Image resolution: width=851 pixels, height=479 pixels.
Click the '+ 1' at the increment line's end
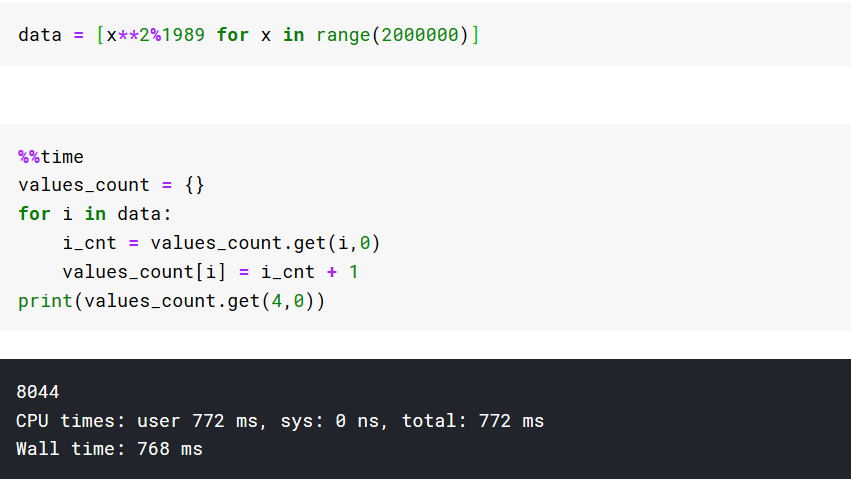(343, 272)
